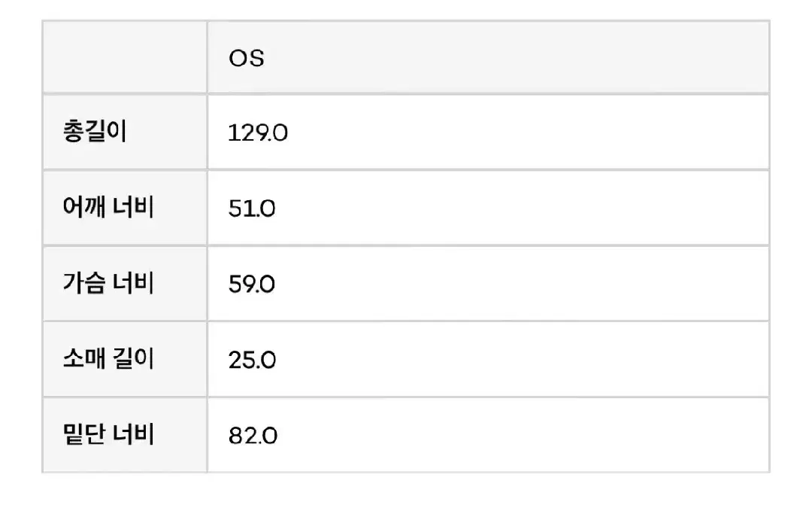Click the 25.0 sleeve length value
Viewport: 812px width, 508px height.
click(252, 360)
